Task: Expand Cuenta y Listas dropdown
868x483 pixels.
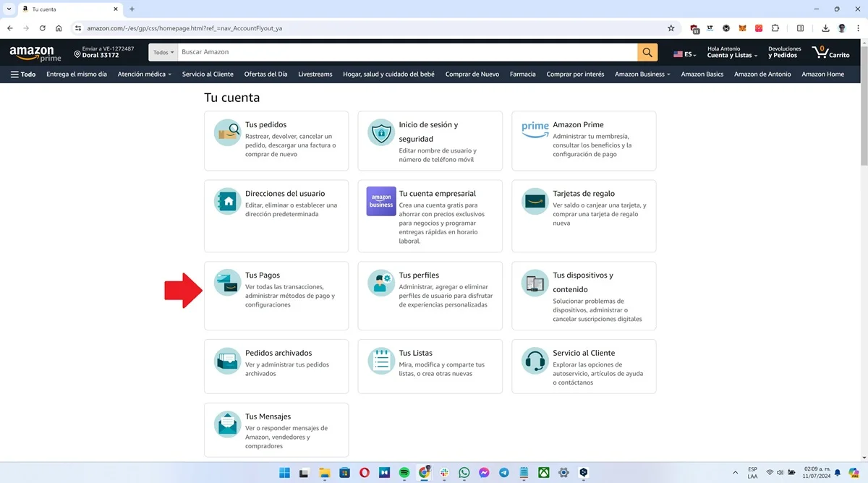Action: 732,55
